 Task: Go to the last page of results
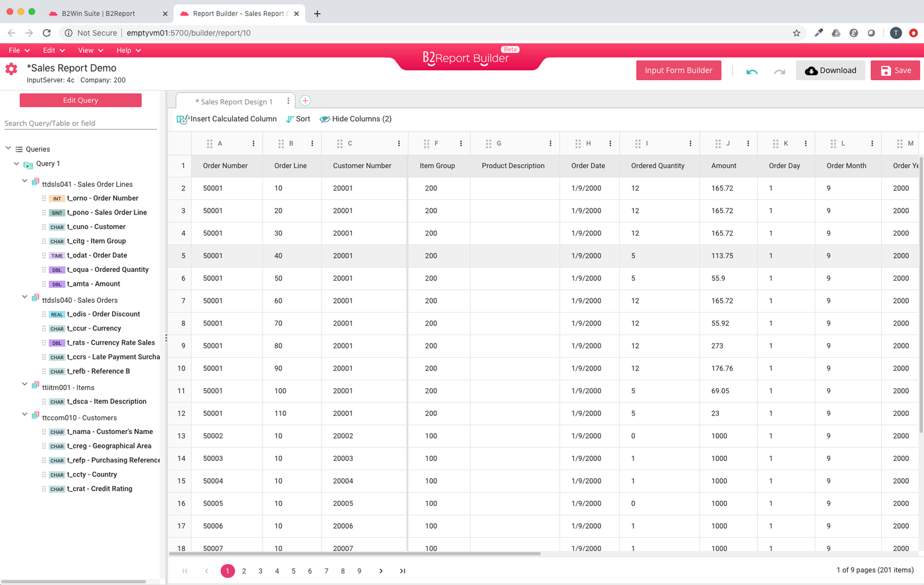[402, 571]
